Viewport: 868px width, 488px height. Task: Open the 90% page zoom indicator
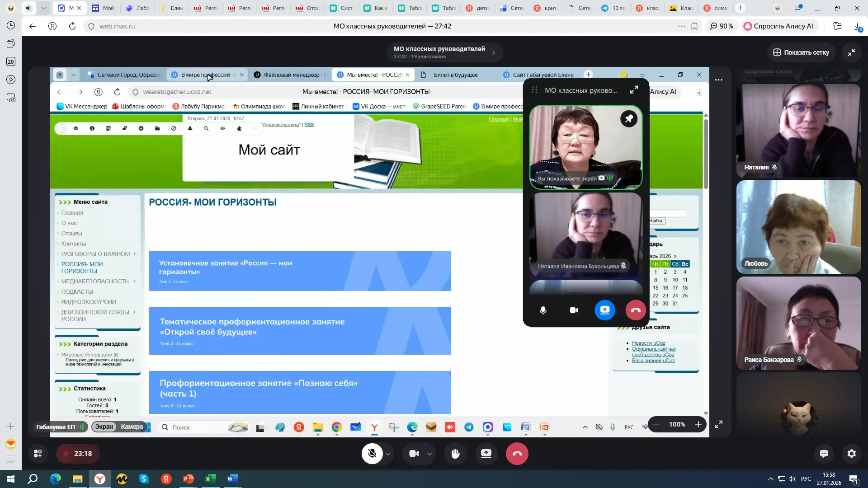pyautogui.click(x=721, y=26)
